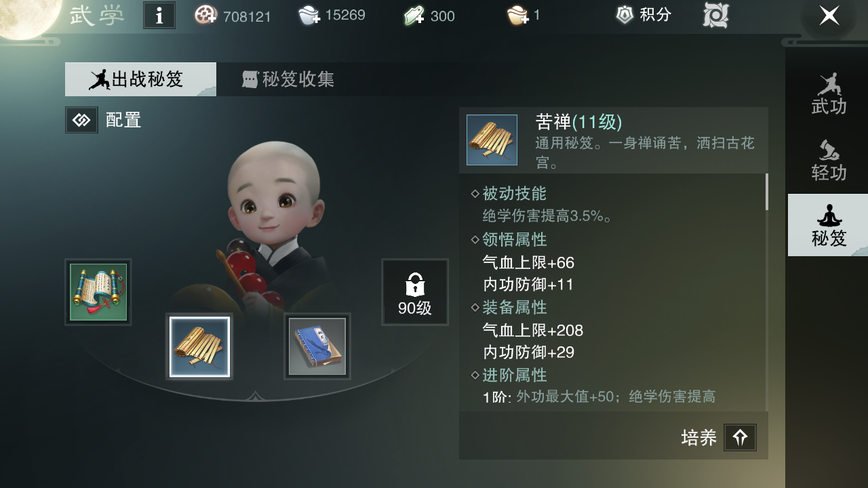
Task: Open the 武功 side tab
Action: click(829, 94)
